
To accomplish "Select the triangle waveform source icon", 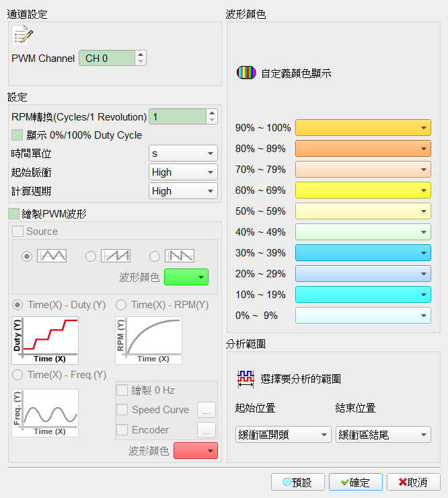I will [52, 256].
